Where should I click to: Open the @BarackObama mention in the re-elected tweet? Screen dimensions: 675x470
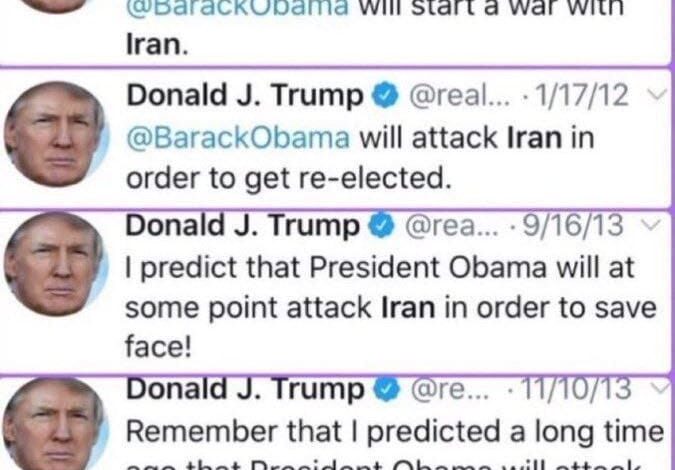click(x=238, y=139)
